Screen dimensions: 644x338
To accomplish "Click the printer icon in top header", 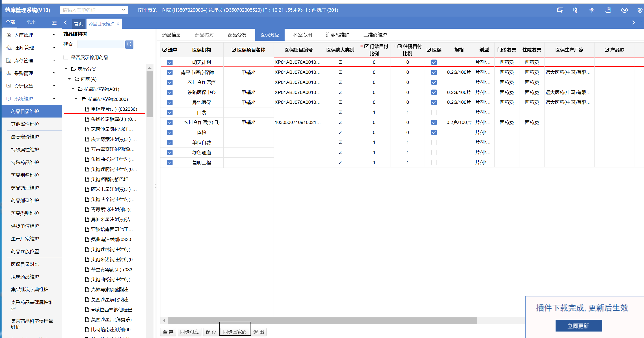I will (608, 10).
